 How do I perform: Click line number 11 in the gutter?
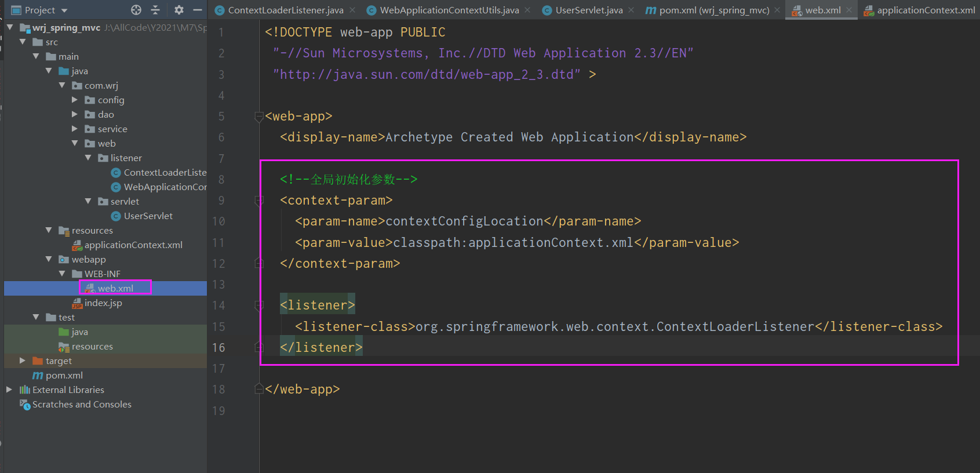(218, 243)
